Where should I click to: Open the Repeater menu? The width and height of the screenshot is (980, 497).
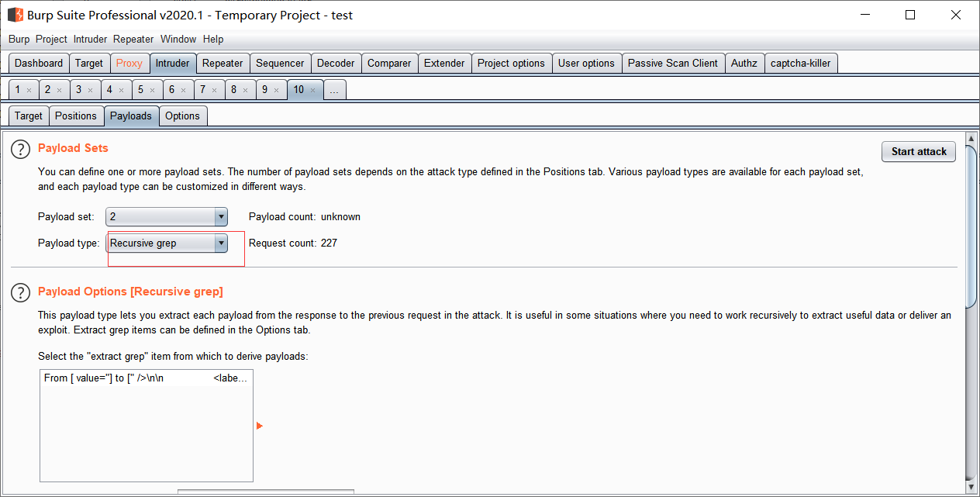(x=133, y=39)
